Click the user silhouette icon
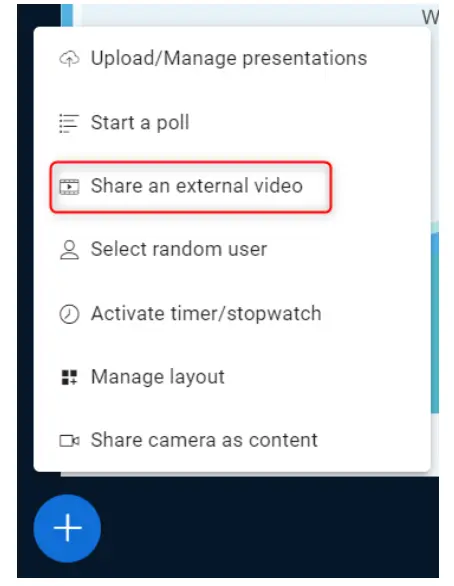Viewport: 454px width, 586px height. click(69, 250)
